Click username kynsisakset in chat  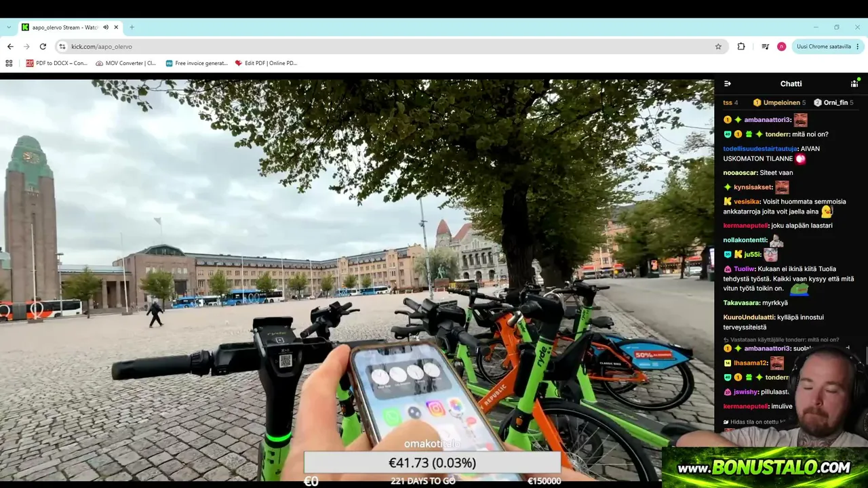[x=753, y=187]
